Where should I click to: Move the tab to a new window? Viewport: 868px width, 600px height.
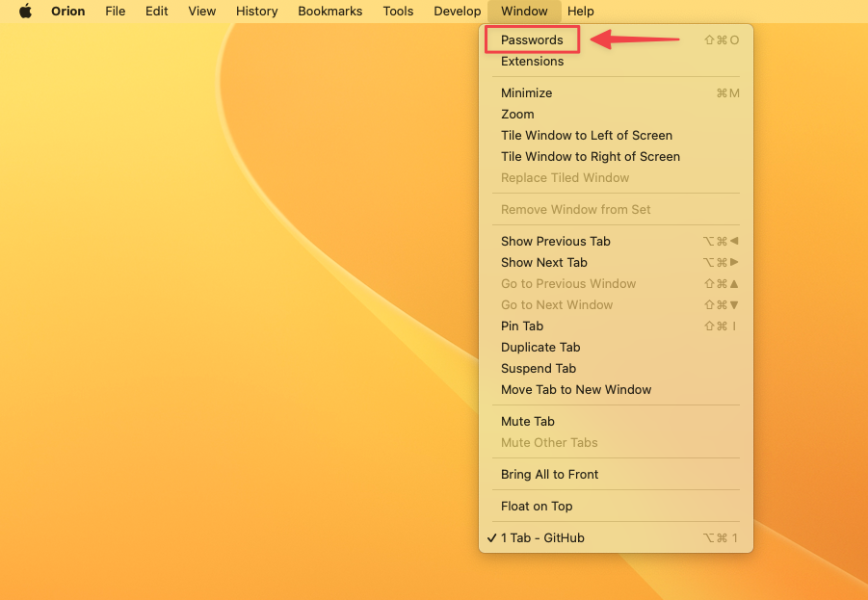pos(575,389)
